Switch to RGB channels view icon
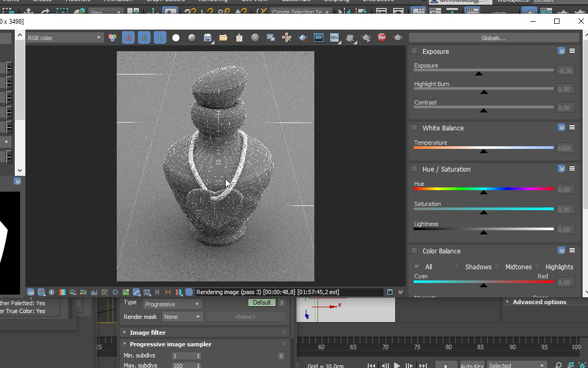Viewport: 588px width, 368px height. pyautogui.click(x=113, y=38)
